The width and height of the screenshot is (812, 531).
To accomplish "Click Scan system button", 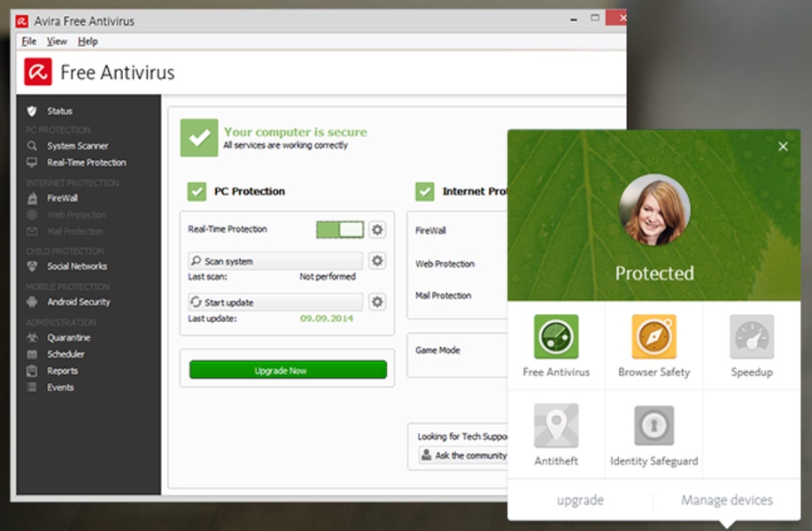I will (275, 261).
